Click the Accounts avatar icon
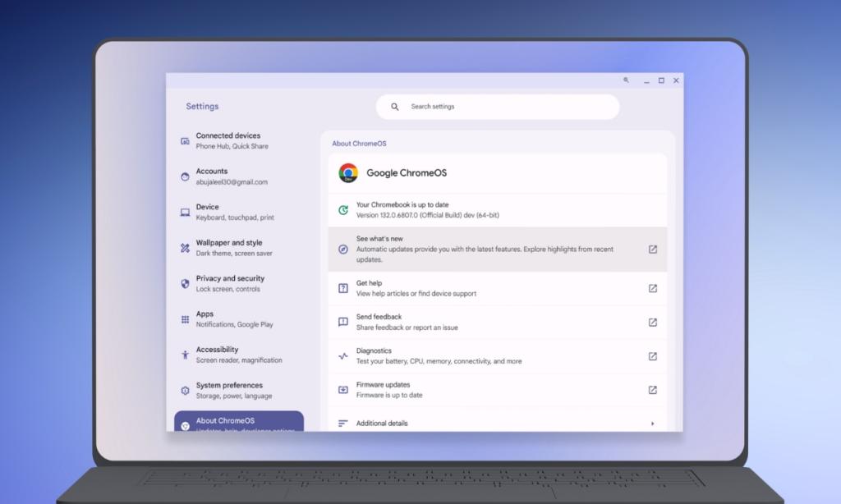 tap(185, 175)
